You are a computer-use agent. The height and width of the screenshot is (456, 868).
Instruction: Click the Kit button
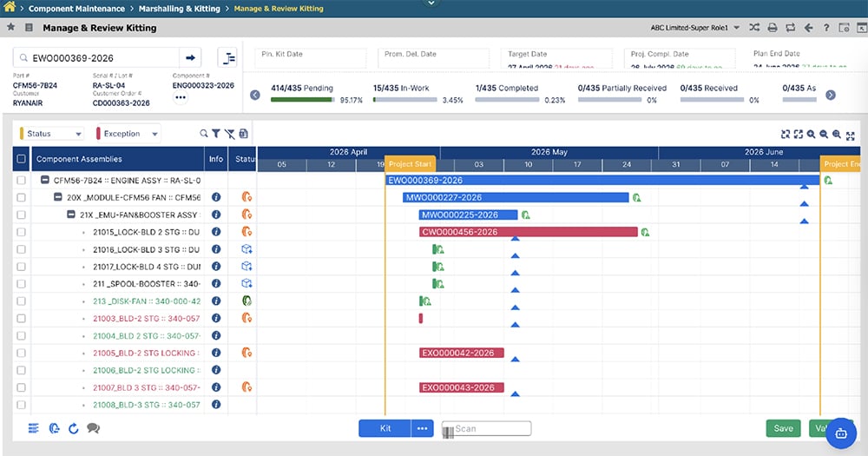(x=385, y=428)
